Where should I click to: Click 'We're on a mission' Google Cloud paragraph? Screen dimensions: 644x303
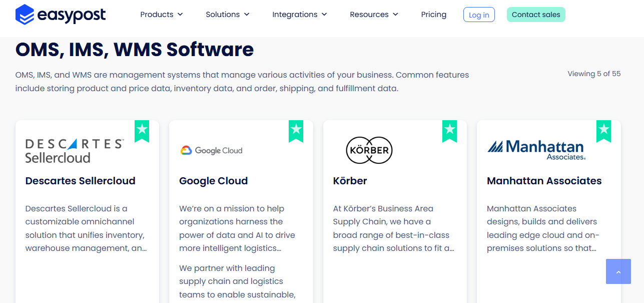237,228
